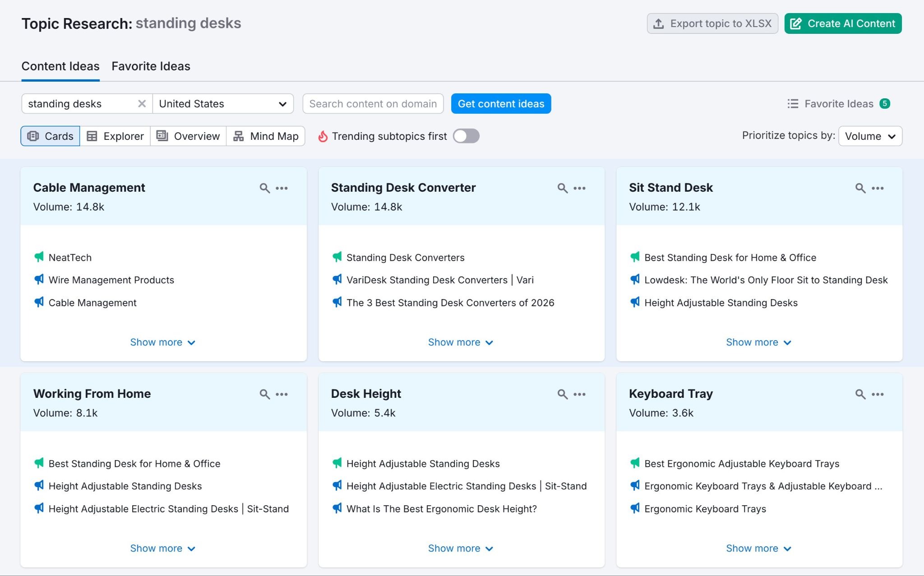Image resolution: width=924 pixels, height=576 pixels.
Task: Click Export topic to XLSX button
Action: 712,23
